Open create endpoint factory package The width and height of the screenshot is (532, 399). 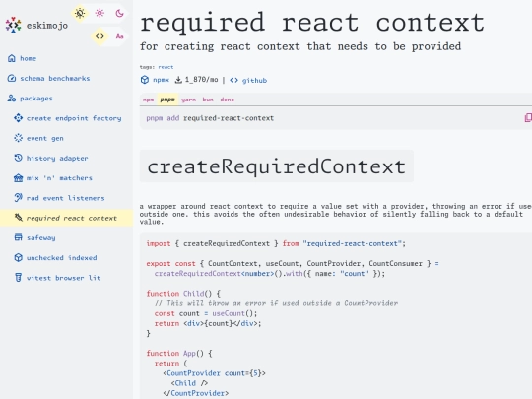(x=74, y=118)
